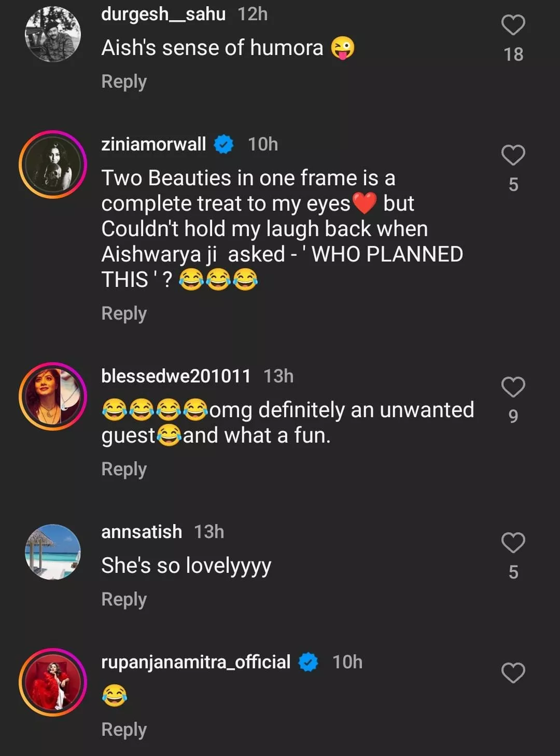Like durgesh__sahu's comment with the heart

click(513, 25)
